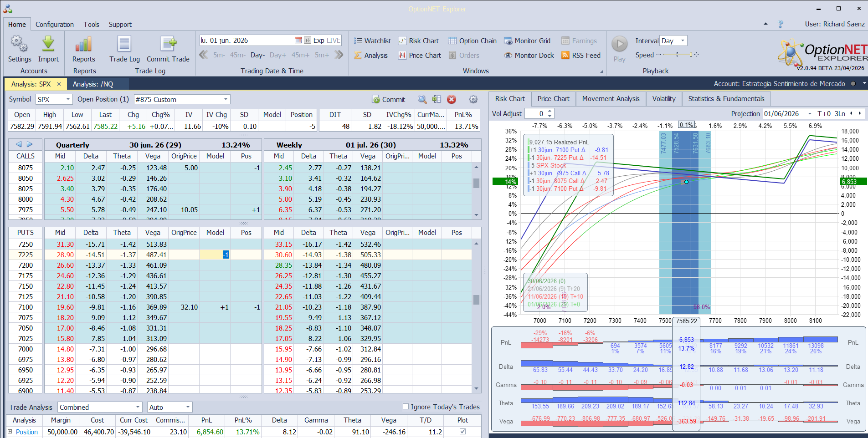Screen dimensions: 868x438
Task: Go to next expiration with right triangle
Action: pos(30,144)
